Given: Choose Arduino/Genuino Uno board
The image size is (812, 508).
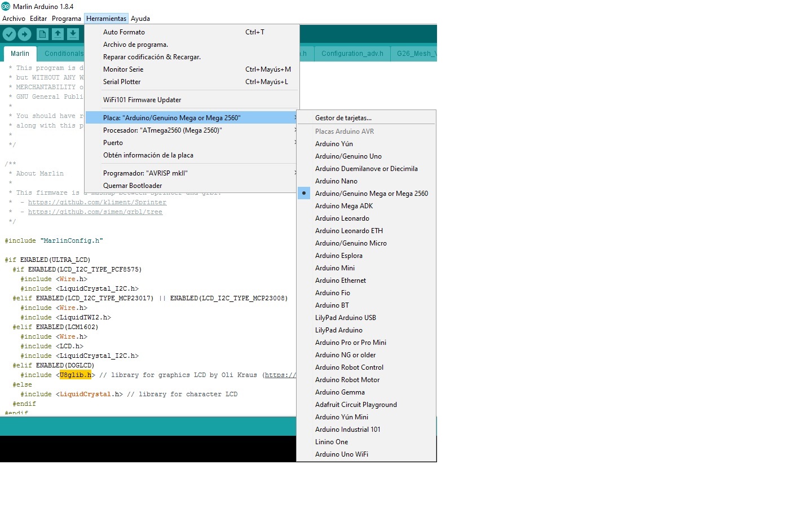Looking at the screenshot, I should pyautogui.click(x=348, y=156).
